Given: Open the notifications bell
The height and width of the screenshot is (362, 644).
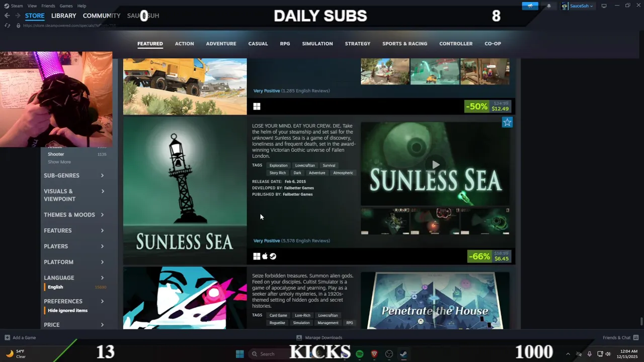Looking at the screenshot, I should point(549,6).
